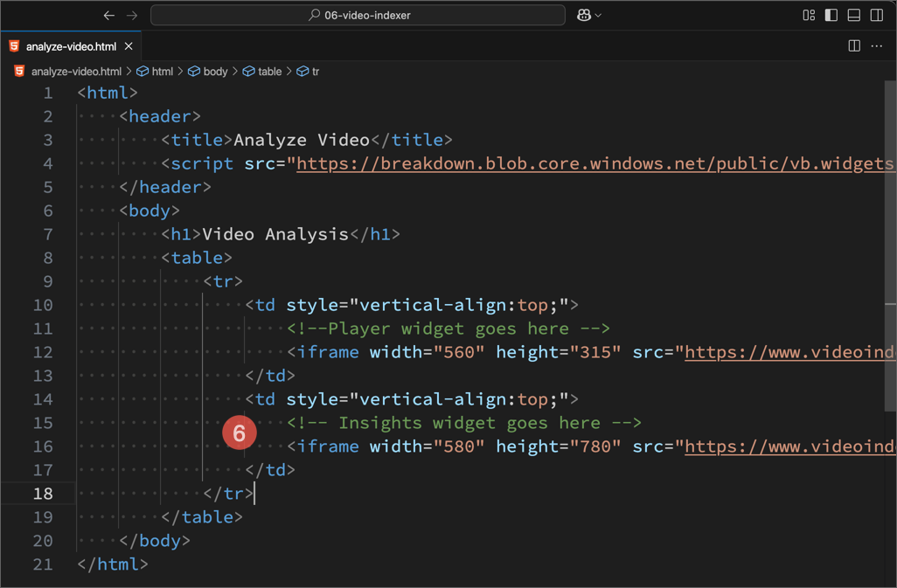The image size is (897, 588).
Task: Click the 'Player widget goes here' comment
Action: pyautogui.click(x=448, y=329)
